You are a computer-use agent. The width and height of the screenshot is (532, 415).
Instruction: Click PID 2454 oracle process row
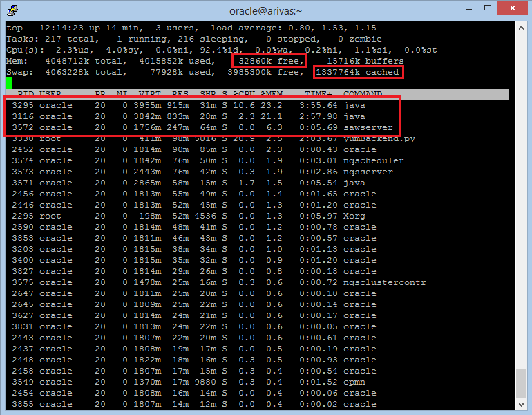click(x=194, y=394)
